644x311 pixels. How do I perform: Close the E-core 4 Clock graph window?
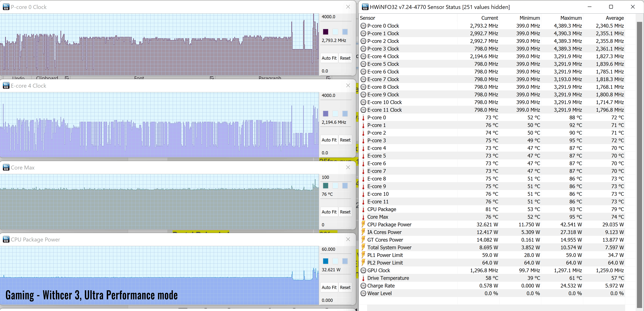[x=348, y=86]
